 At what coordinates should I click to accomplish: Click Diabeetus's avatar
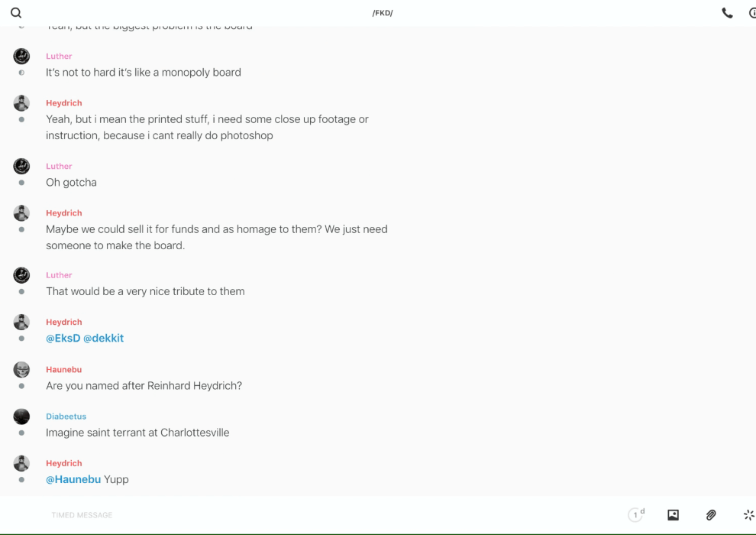click(x=21, y=417)
